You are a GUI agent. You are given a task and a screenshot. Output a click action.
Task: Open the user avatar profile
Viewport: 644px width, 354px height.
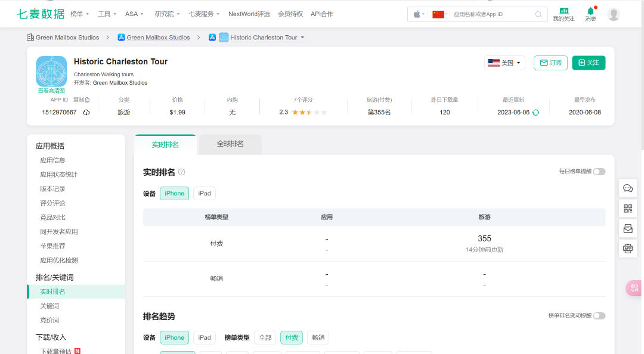click(x=614, y=14)
